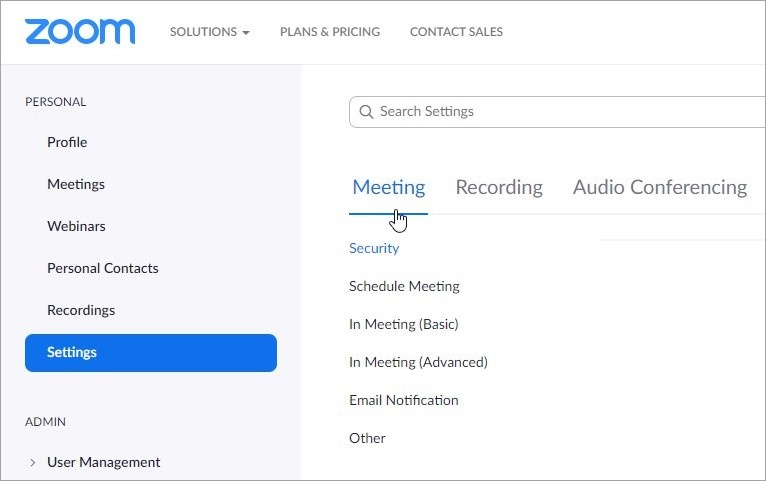Viewport: 766px width, 481px height.
Task: Jump to Email Notification section
Action: (x=404, y=400)
